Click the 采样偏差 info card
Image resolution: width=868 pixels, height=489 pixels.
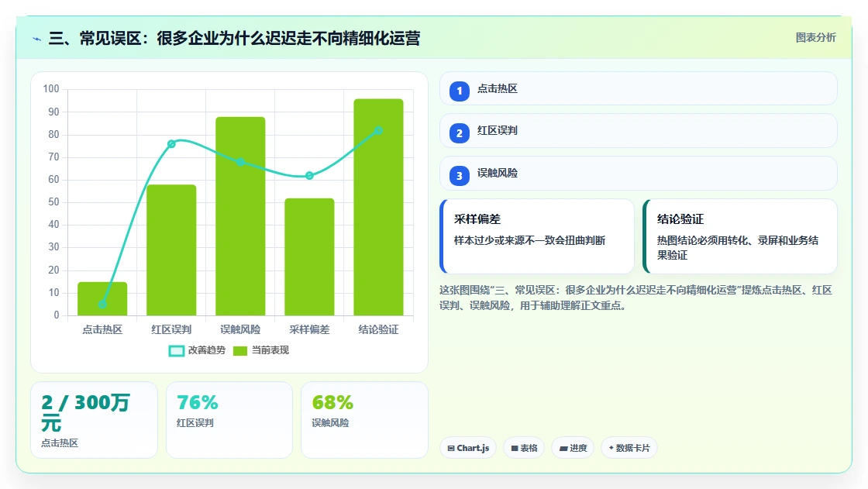pos(537,236)
